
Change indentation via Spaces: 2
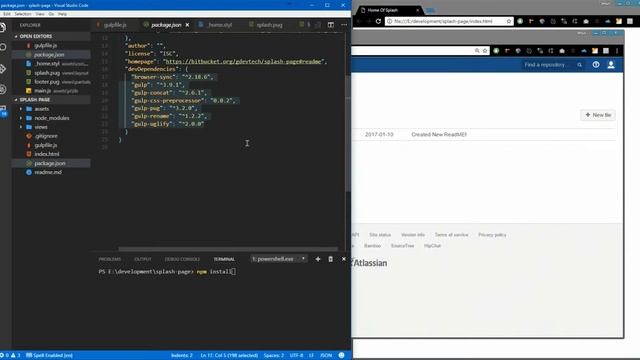pos(273,355)
